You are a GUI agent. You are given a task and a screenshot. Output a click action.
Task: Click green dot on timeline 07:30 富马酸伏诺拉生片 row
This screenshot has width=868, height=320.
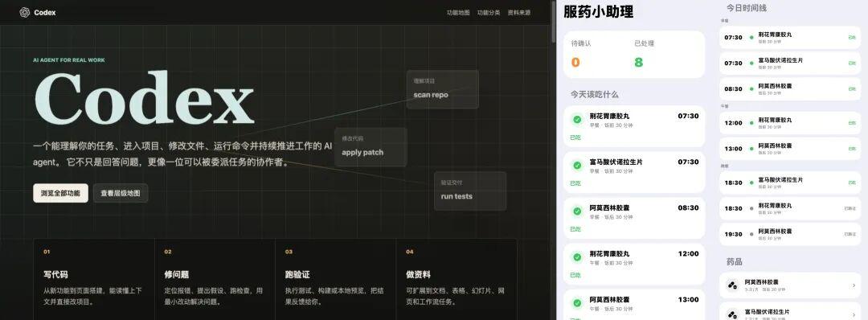[x=751, y=63]
